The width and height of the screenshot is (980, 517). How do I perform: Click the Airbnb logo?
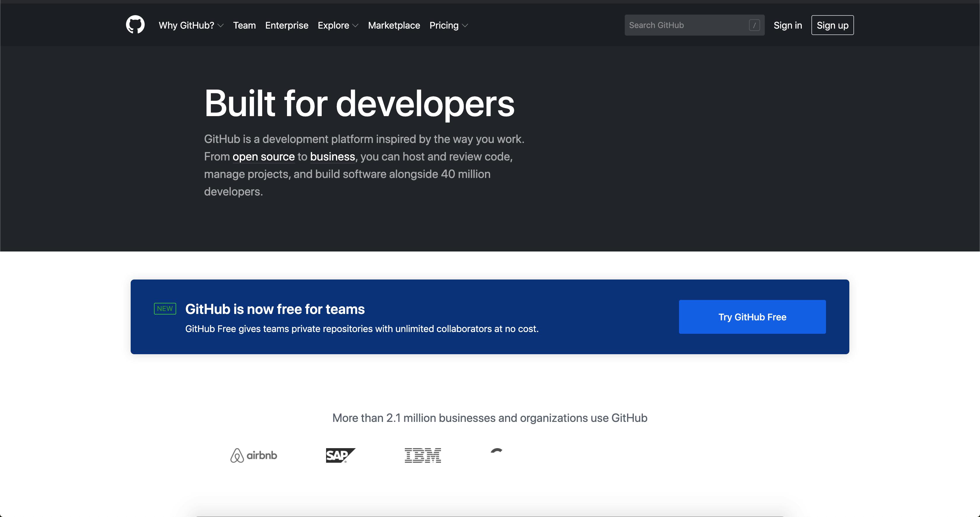point(254,455)
